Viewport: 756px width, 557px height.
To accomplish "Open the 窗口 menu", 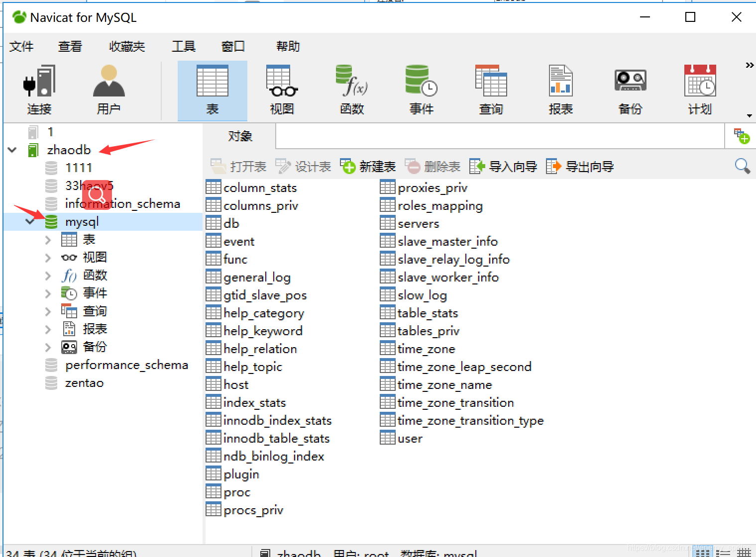I will point(233,46).
